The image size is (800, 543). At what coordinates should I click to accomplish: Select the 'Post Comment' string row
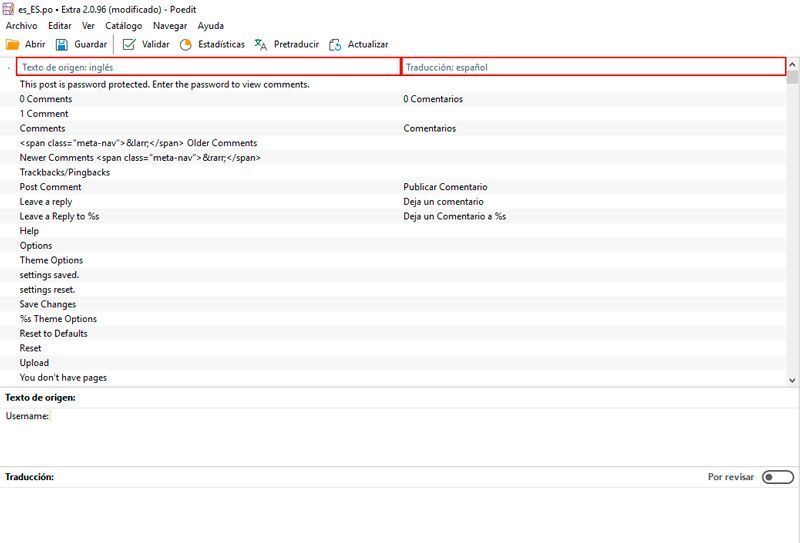[x=51, y=187]
